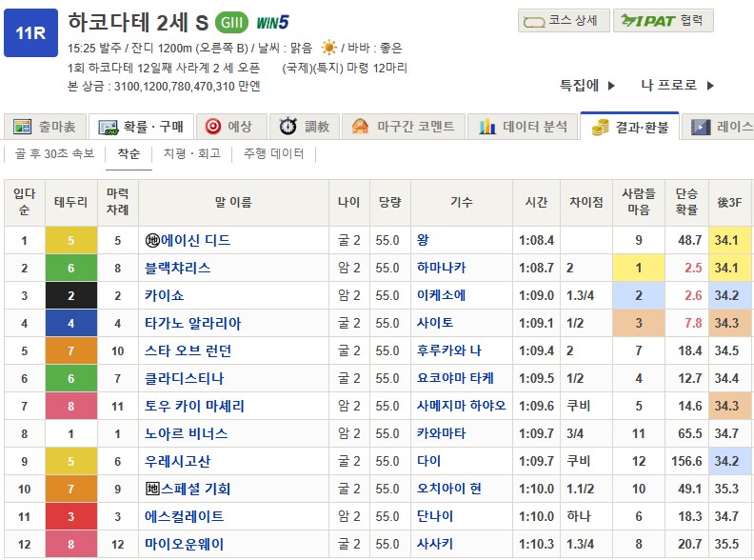Viewport: 754px width, 560px height.
Task: Click the prize money line 3100,1200,780,470,310
Action: [164, 87]
